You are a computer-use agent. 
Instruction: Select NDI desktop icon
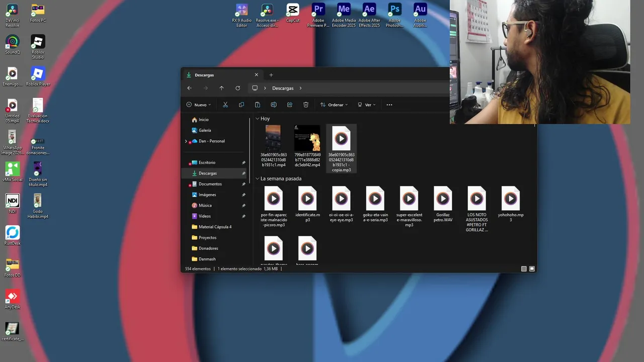click(x=12, y=204)
